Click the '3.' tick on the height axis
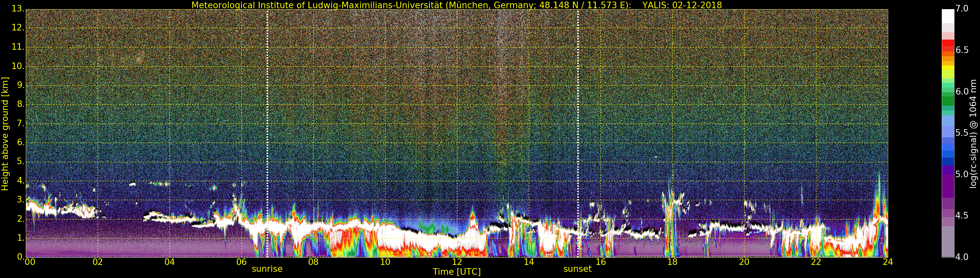The width and height of the screenshot is (980, 278). 21,200
